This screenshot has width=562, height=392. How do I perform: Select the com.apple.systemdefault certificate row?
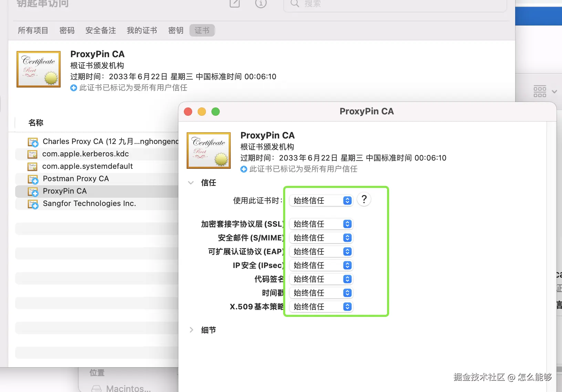tap(97, 166)
